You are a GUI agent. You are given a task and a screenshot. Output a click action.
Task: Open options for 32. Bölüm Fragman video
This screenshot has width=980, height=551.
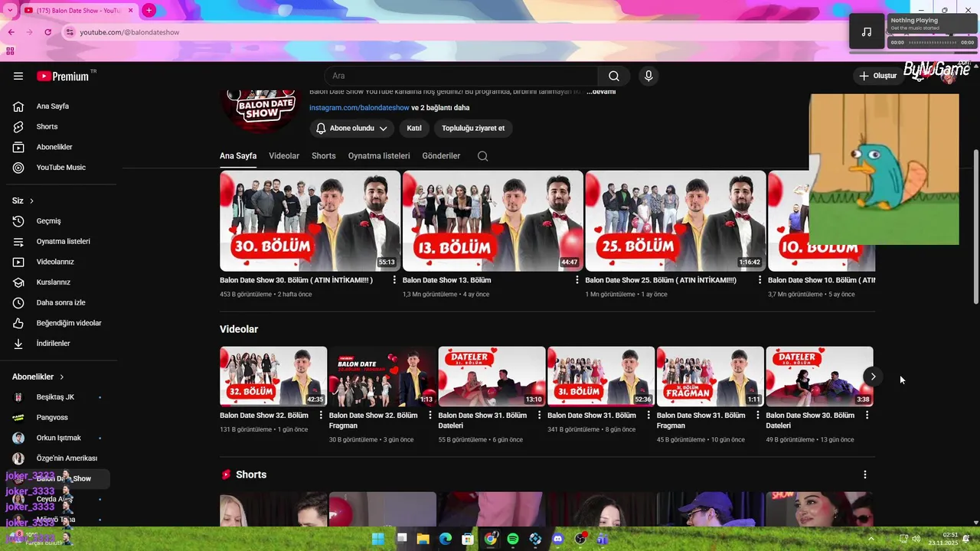(430, 416)
